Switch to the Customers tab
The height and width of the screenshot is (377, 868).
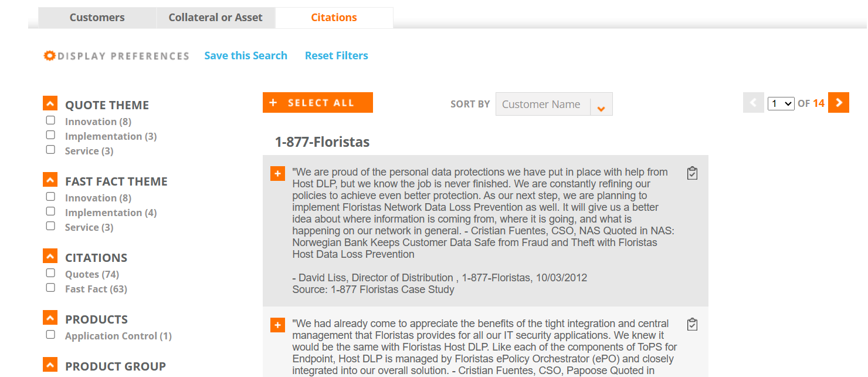[97, 18]
